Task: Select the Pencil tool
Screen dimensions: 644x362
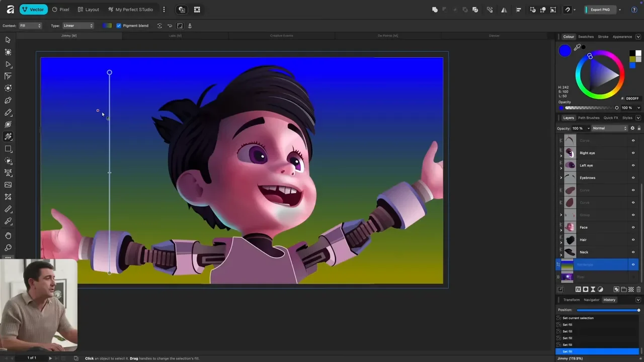Action: click(x=8, y=113)
